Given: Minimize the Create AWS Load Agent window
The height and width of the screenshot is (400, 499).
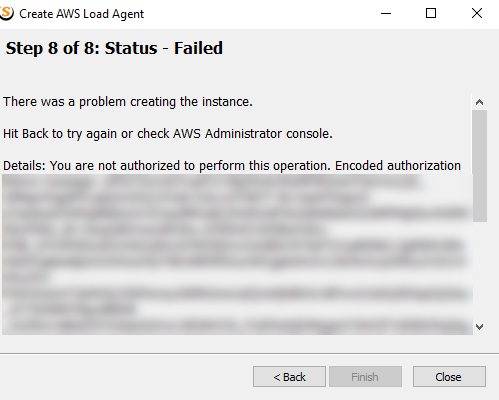Looking at the screenshot, I should click(386, 13).
